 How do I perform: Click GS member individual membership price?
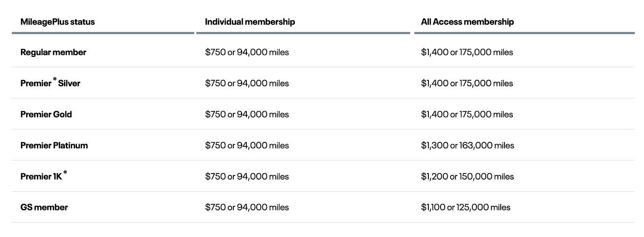click(x=247, y=207)
